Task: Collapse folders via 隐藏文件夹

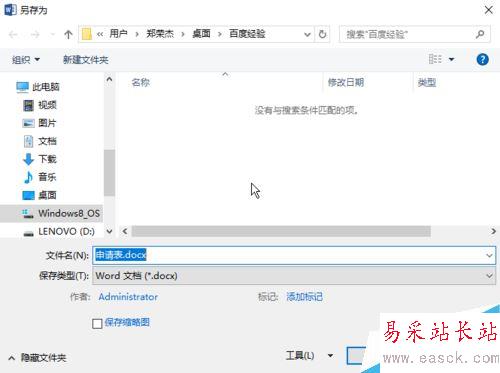Action: 37,358
